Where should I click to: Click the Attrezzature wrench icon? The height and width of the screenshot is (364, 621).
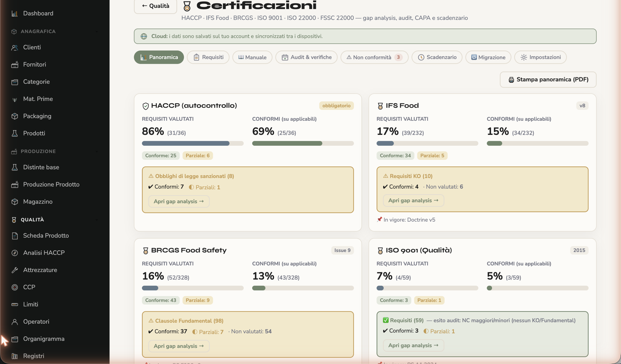14,270
